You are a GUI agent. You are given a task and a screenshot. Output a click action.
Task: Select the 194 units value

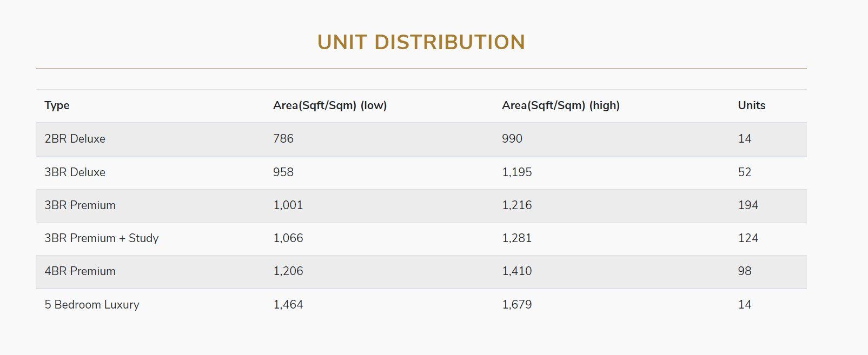pyautogui.click(x=748, y=205)
